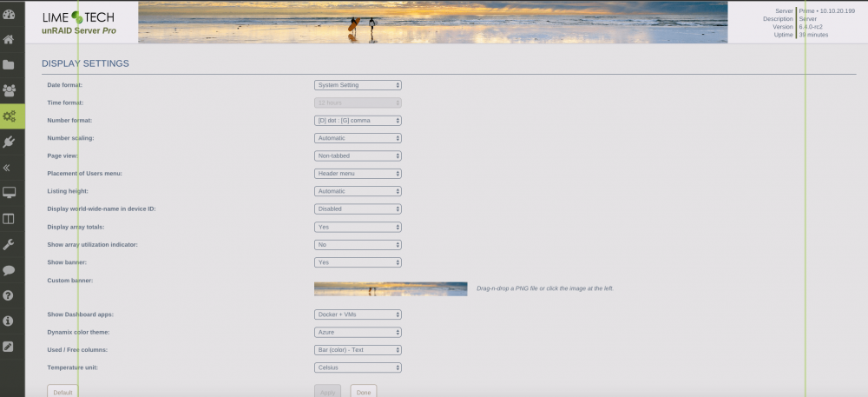Click the disabled Time format dropdown

358,103
